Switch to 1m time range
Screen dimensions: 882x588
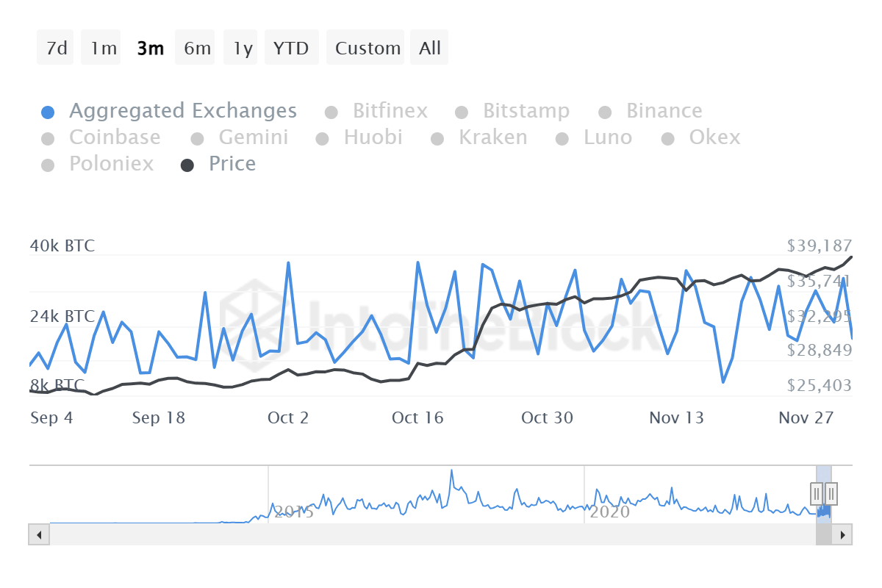click(x=104, y=49)
